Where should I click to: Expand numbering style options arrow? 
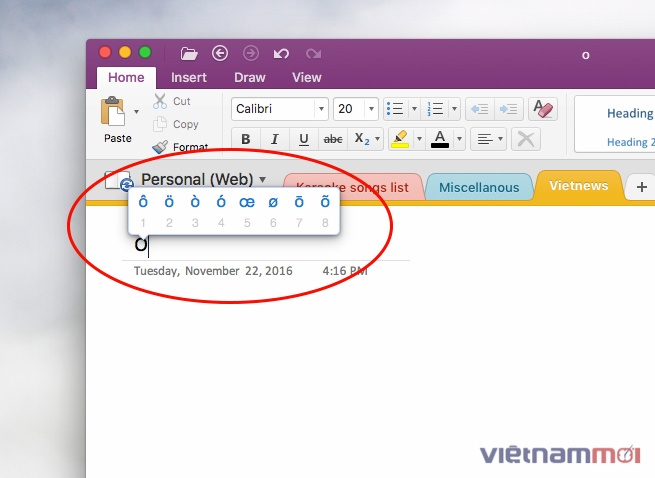pos(454,109)
